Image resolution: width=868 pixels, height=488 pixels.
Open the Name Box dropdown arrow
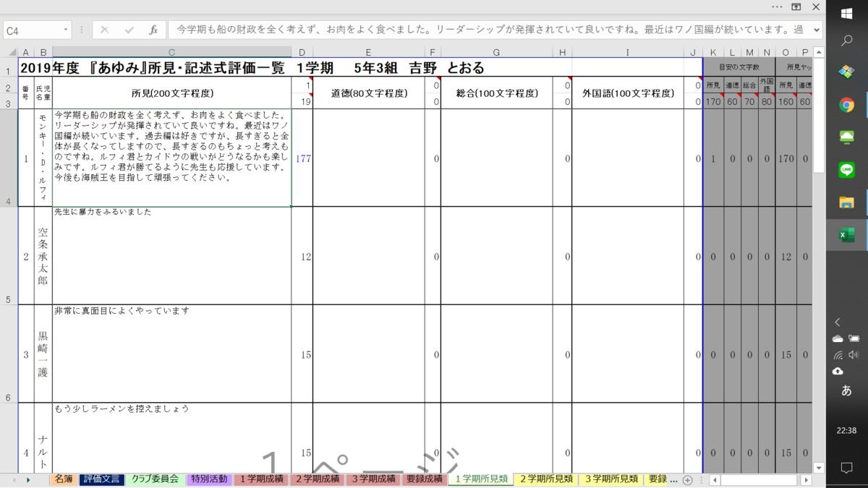(x=66, y=30)
